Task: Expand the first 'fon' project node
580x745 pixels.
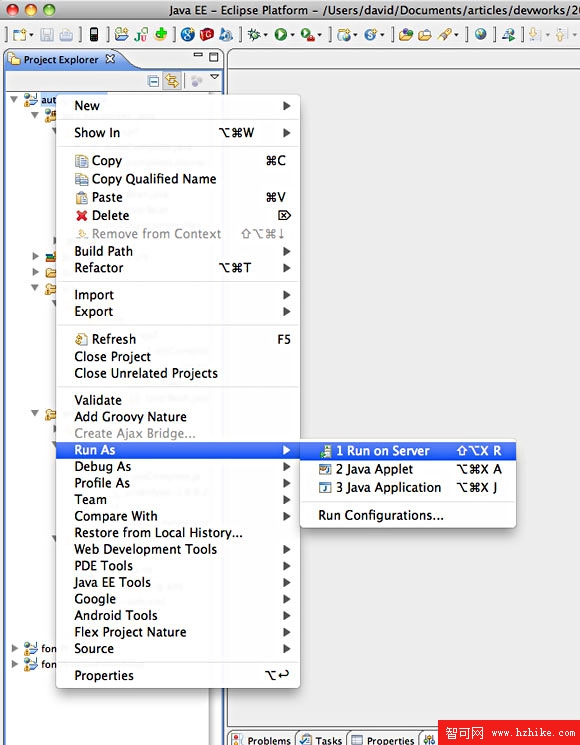Action: [x=15, y=648]
